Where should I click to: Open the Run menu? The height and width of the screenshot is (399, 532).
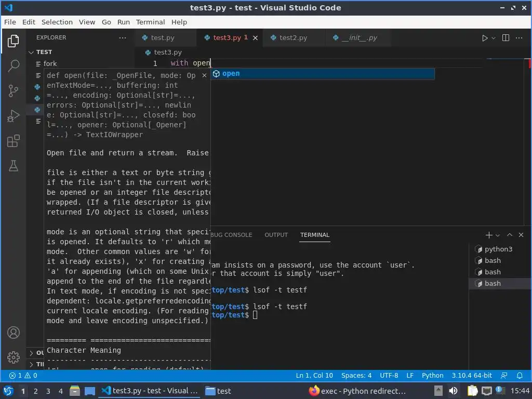pyautogui.click(x=124, y=22)
